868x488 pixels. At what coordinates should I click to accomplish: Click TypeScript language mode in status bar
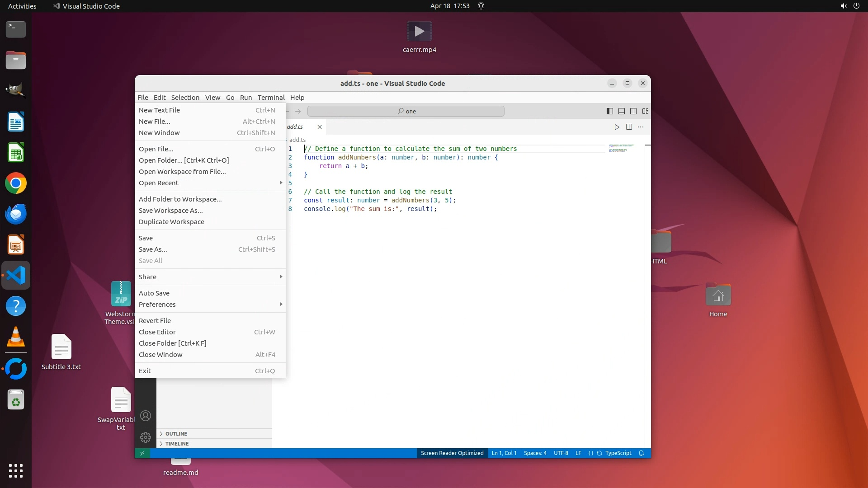coord(618,453)
